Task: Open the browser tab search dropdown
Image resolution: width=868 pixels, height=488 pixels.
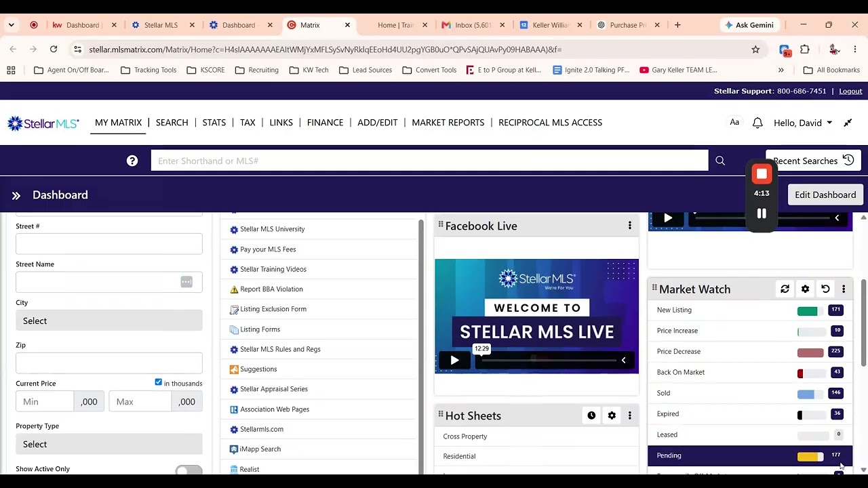Action: [11, 25]
